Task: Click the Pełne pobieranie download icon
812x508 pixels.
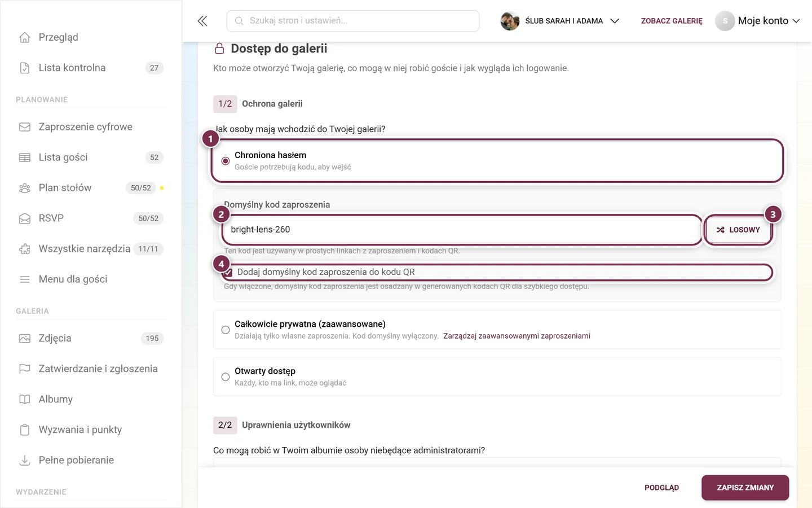Action: click(x=25, y=461)
